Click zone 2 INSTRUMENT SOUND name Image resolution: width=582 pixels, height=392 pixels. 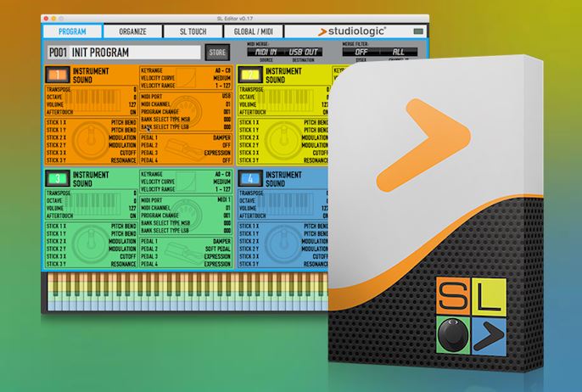[283, 76]
